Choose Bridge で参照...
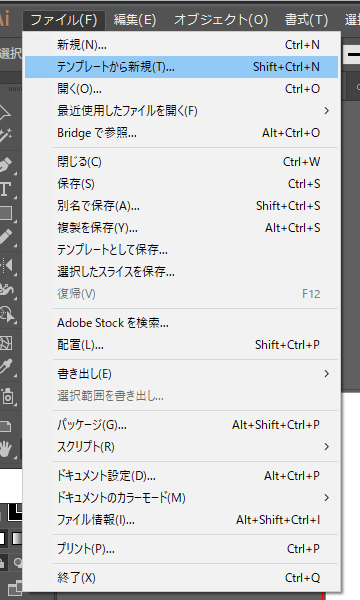This screenshot has width=360, height=600. point(181,133)
